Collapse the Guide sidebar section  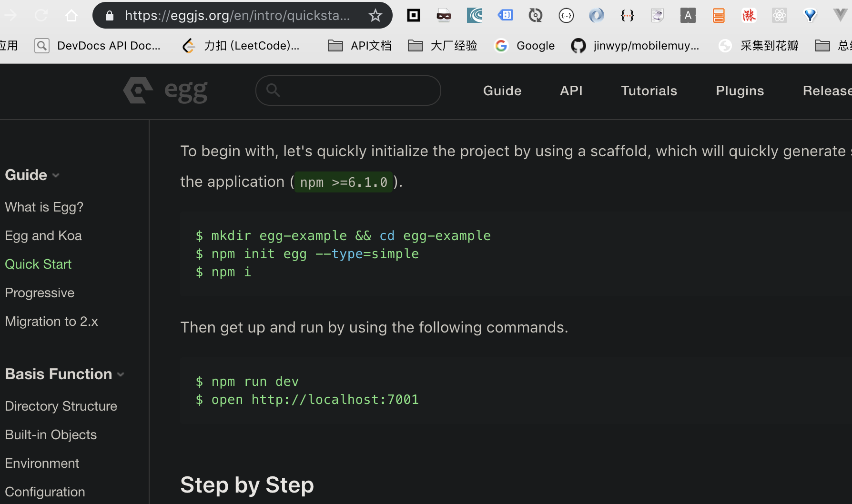32,175
